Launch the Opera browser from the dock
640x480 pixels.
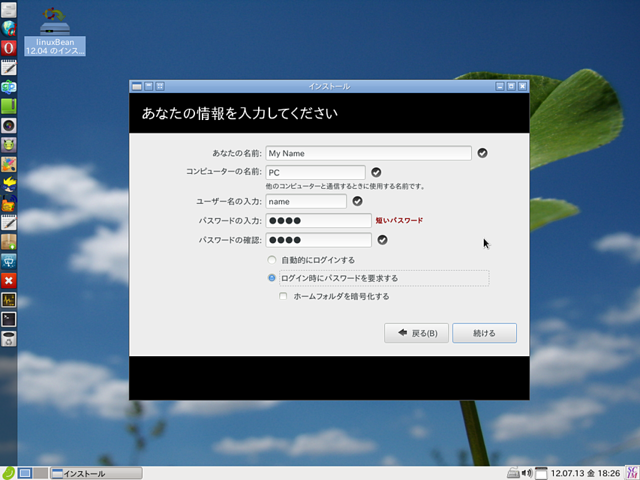click(x=9, y=48)
